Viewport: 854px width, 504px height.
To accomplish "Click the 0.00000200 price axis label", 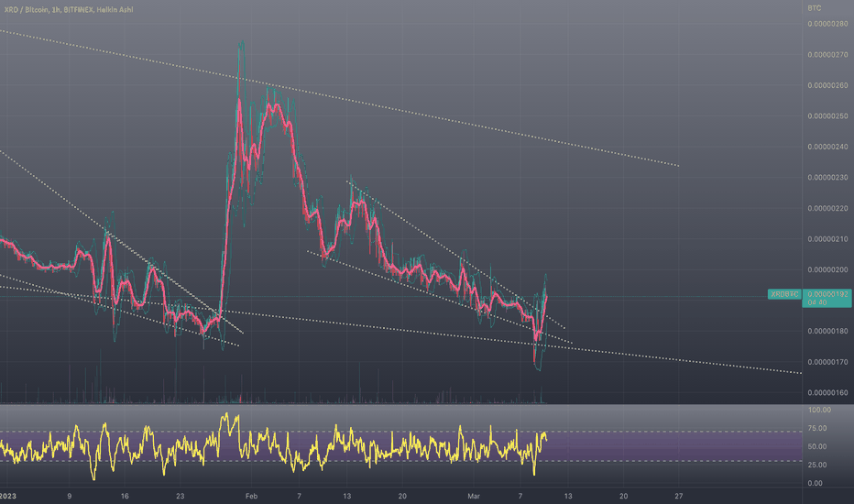I will click(827, 270).
